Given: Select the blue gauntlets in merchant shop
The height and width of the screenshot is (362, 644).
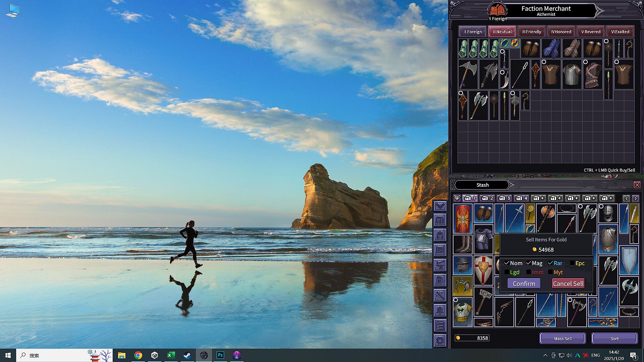Looking at the screenshot, I should click(x=551, y=49).
